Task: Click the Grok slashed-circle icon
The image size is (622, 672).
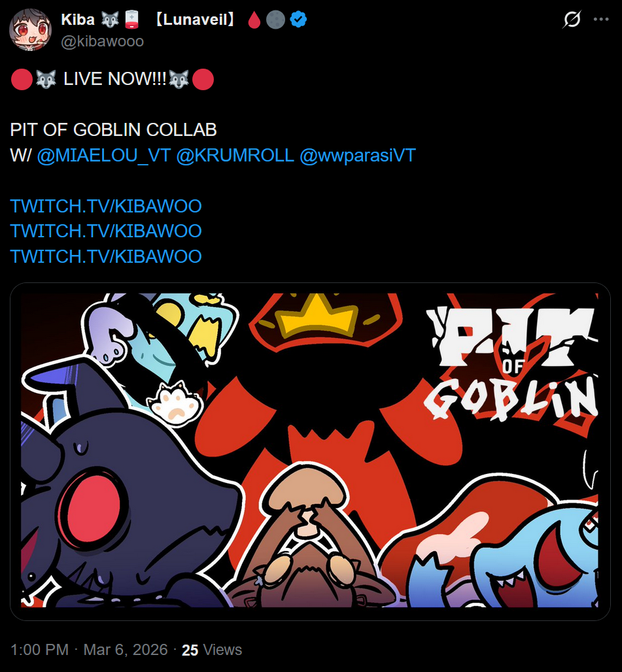Action: (x=572, y=20)
